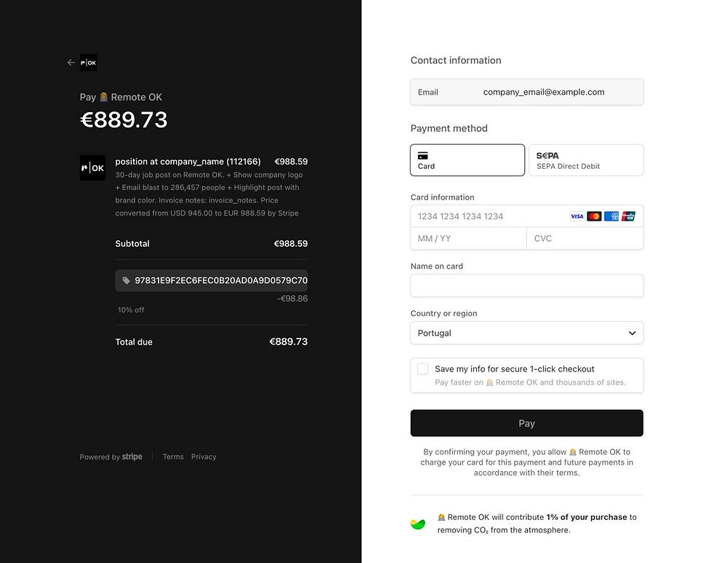Viewport: 728px width, 563px height.
Task: Click the discount amount -€98.86
Action: tap(292, 299)
